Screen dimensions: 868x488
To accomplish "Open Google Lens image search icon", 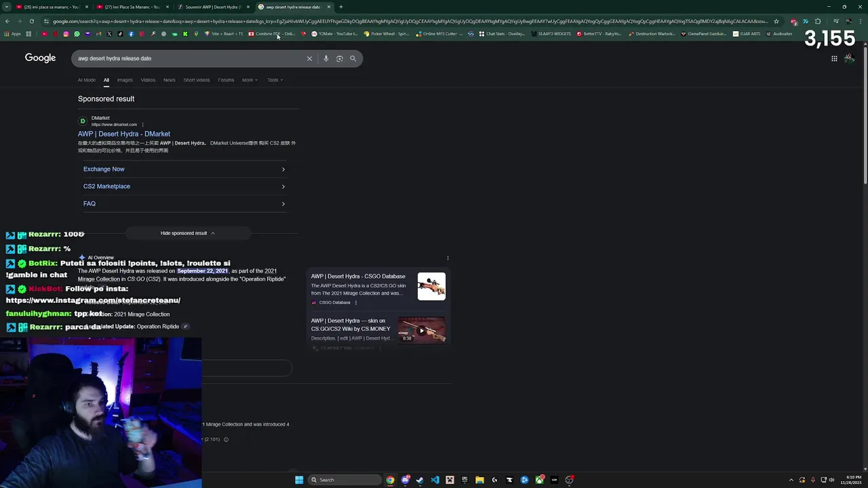I will (339, 58).
